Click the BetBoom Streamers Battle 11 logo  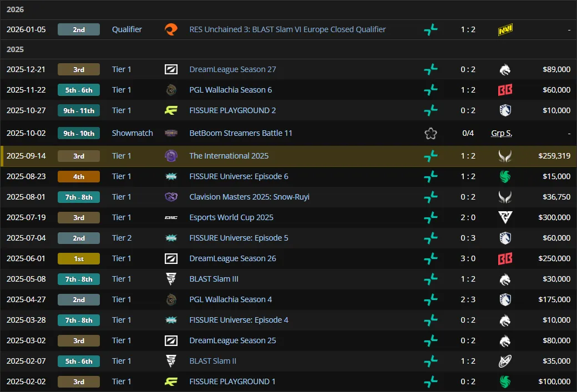click(171, 133)
